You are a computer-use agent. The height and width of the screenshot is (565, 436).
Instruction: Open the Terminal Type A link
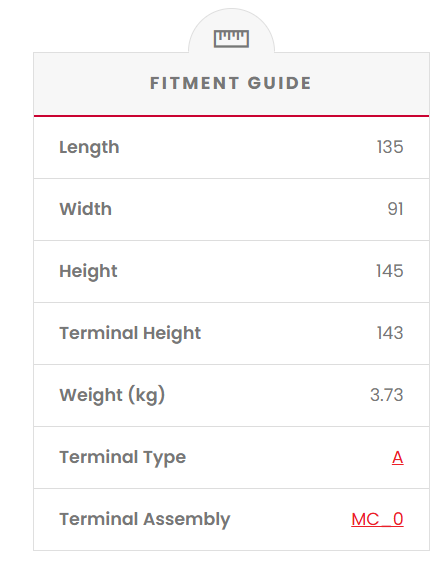point(397,458)
